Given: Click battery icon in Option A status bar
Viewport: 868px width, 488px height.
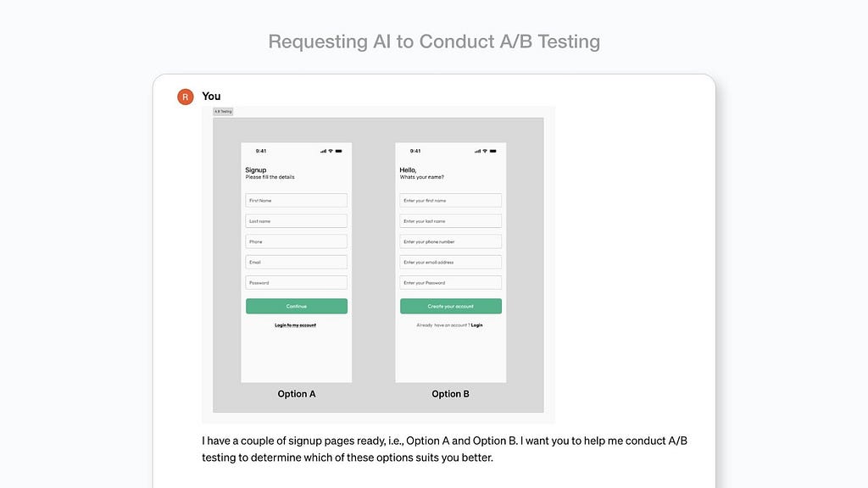Looking at the screenshot, I should coord(339,151).
